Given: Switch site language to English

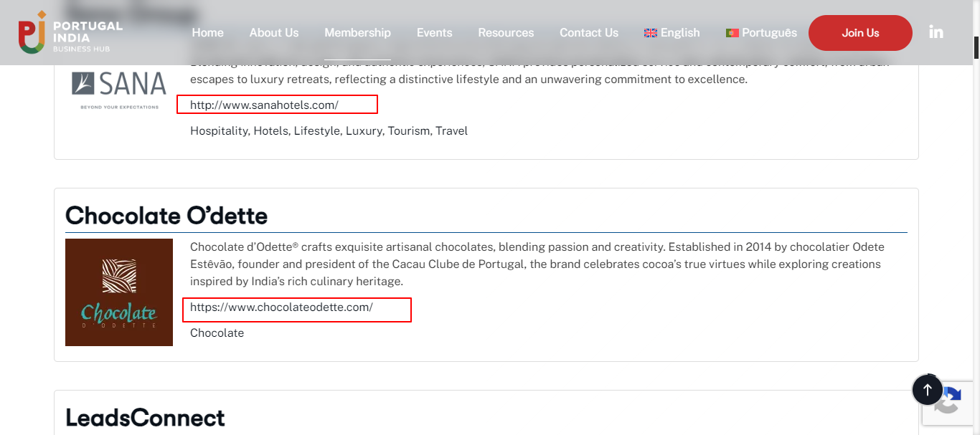Looking at the screenshot, I should click(x=680, y=33).
